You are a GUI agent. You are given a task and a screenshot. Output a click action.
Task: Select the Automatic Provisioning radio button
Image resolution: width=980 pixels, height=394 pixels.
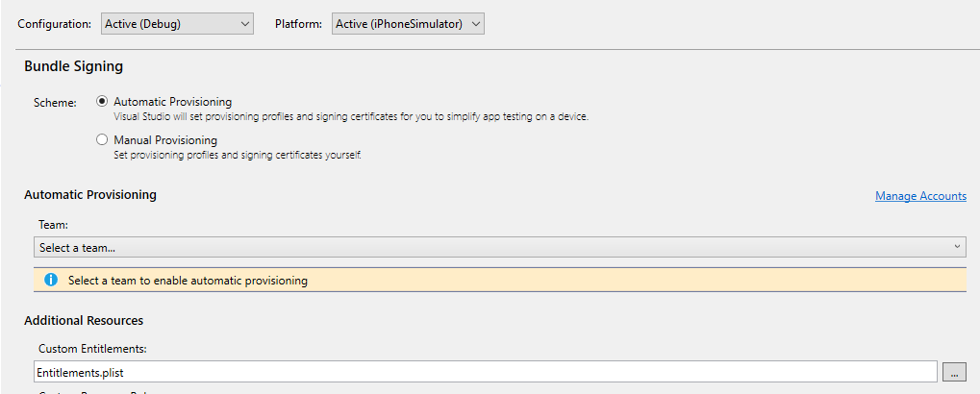pos(102,101)
